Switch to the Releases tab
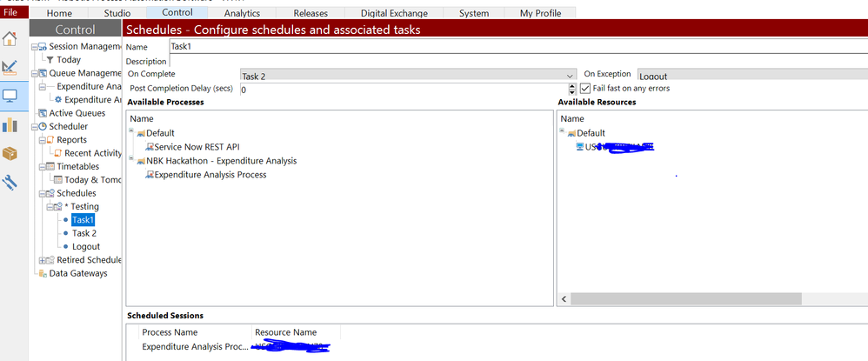The image size is (868, 361). pyautogui.click(x=310, y=13)
